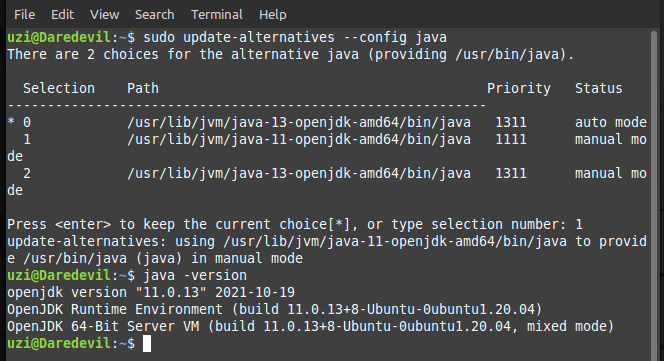Screen dimensions: 664x361
Task: Click the 'java -version' command text
Action: (x=195, y=275)
